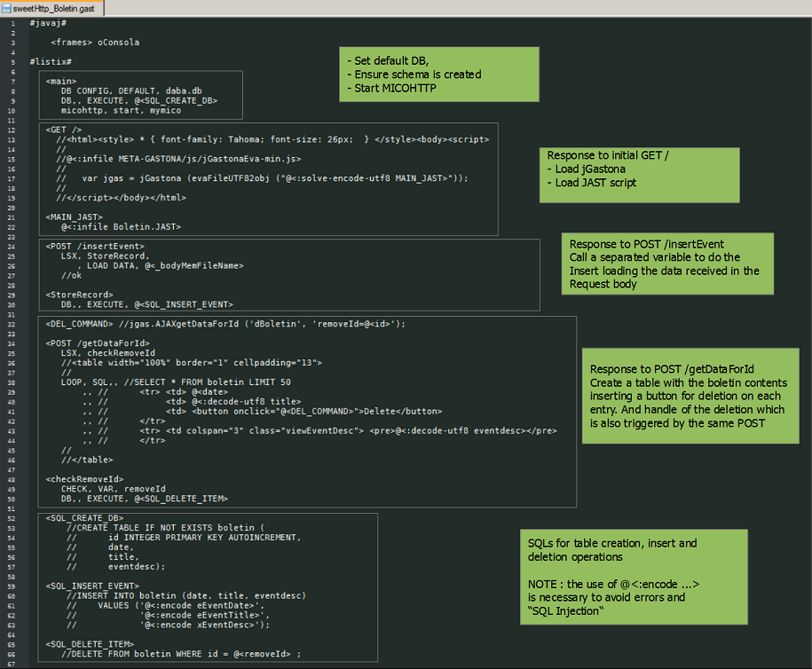The image size is (812, 669).
Task: Click line number 1 in the gutter
Action: pyautogui.click(x=13, y=23)
